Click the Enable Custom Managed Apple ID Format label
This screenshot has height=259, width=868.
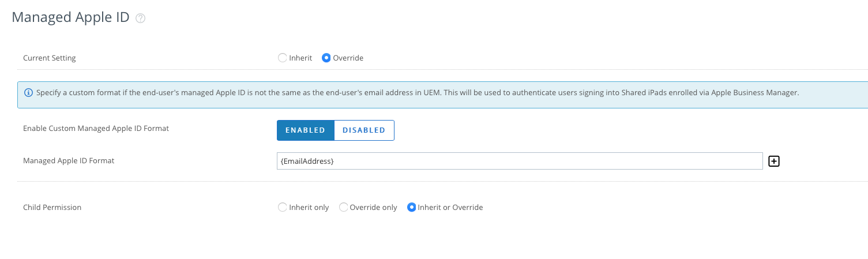pyautogui.click(x=96, y=128)
